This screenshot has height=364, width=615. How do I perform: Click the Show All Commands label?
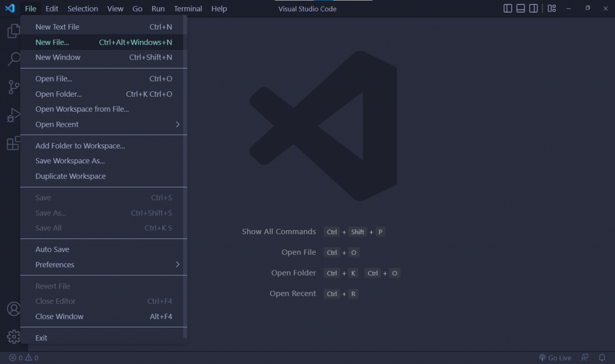pyautogui.click(x=279, y=232)
